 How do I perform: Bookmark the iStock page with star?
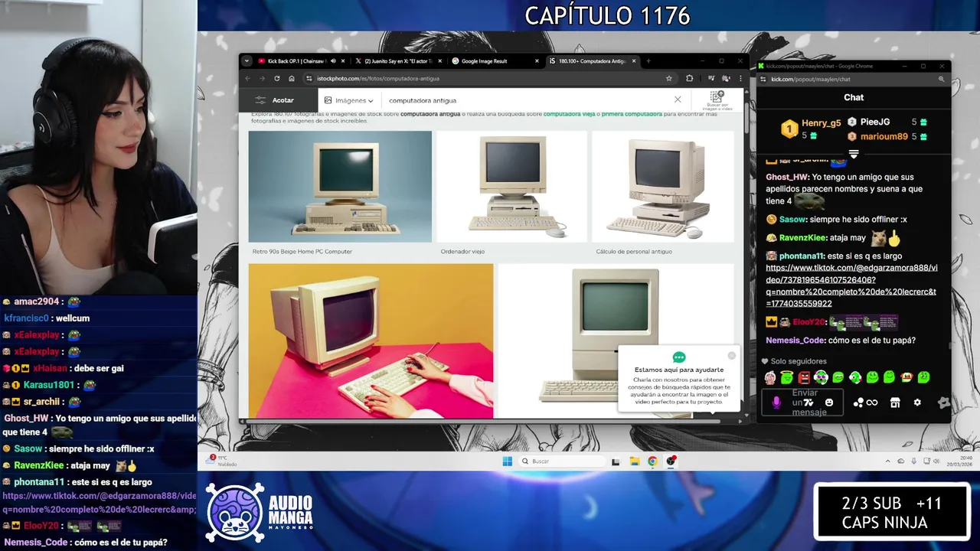[x=668, y=78]
